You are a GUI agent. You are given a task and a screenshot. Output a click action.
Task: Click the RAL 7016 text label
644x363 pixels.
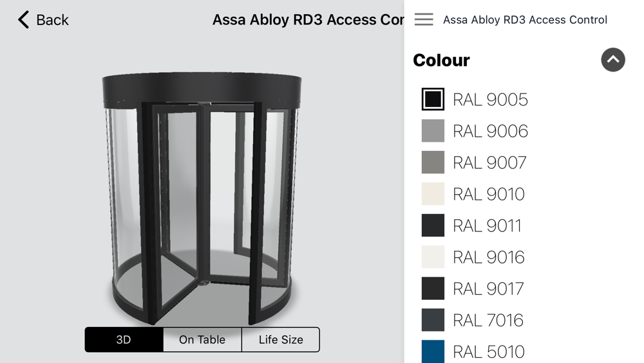point(488,320)
